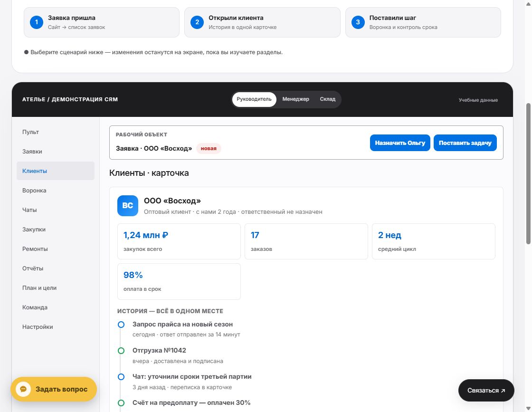
Task: Click the green timeline dot beside Отгрузка №1042
Action: point(121,351)
